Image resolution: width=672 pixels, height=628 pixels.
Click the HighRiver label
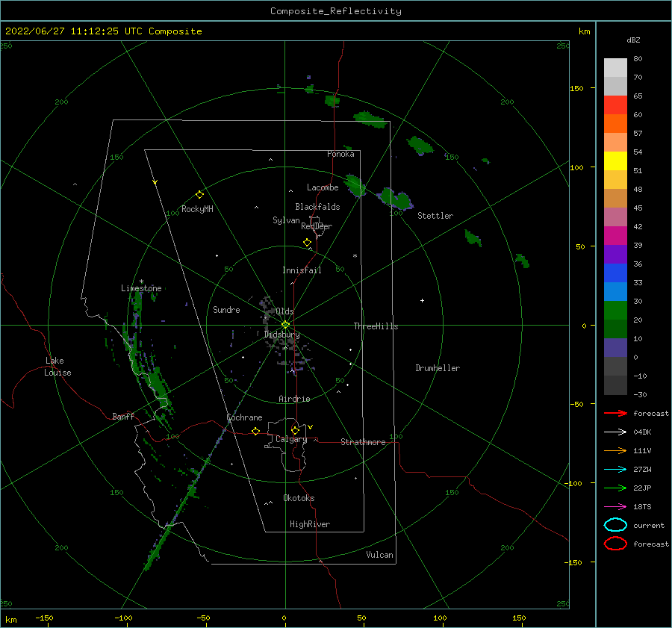click(310, 524)
